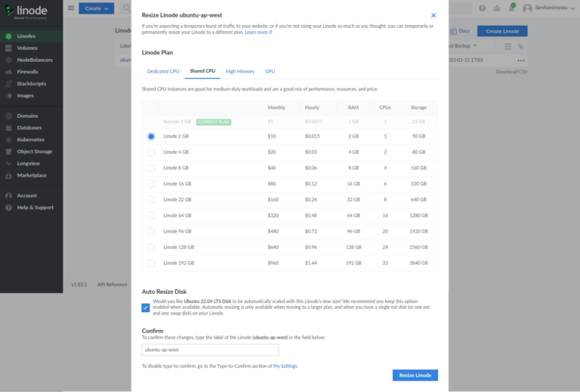Open the three-dot action menu for Linode row
This screenshot has width=580, height=392.
[521, 60]
